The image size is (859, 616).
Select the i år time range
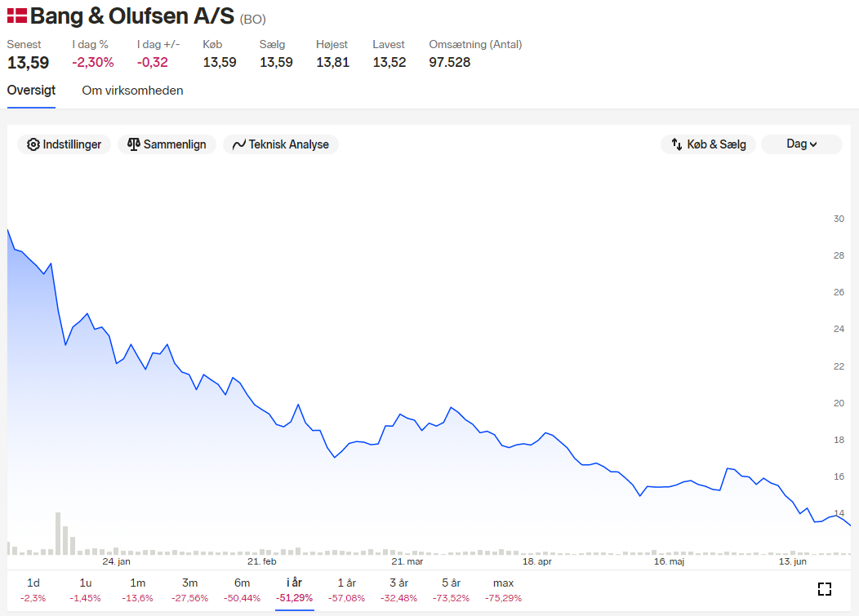click(294, 590)
